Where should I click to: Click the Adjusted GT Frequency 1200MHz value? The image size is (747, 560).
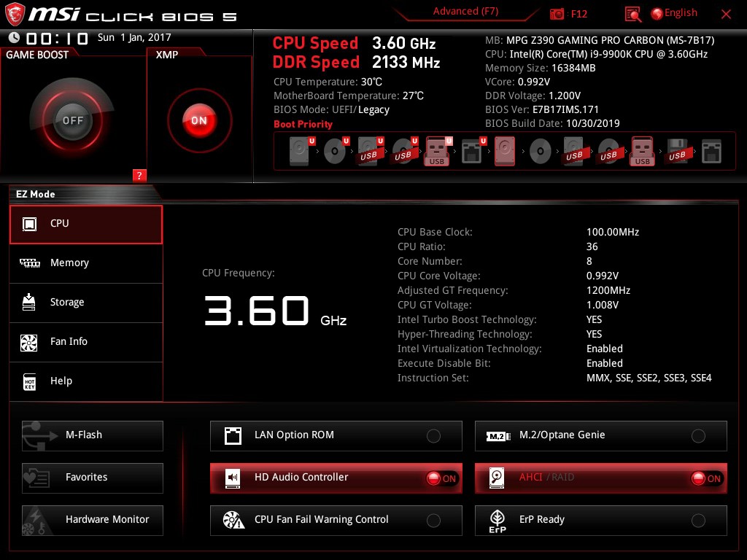click(608, 290)
